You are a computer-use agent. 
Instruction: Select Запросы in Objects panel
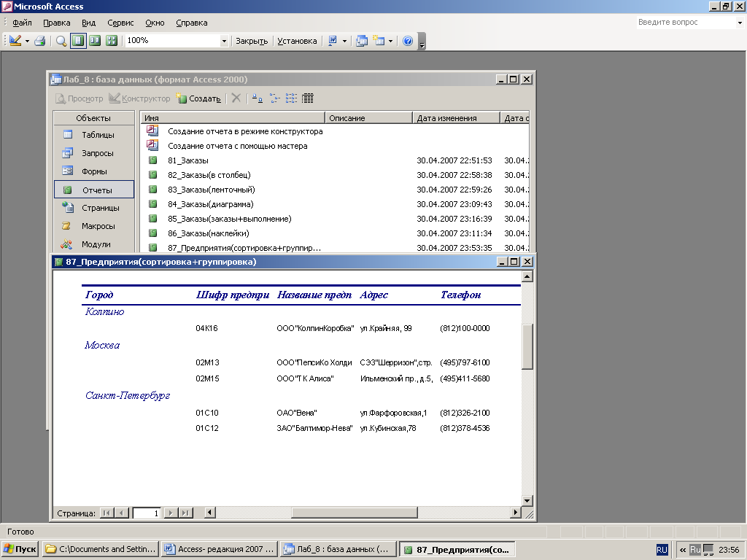point(93,153)
